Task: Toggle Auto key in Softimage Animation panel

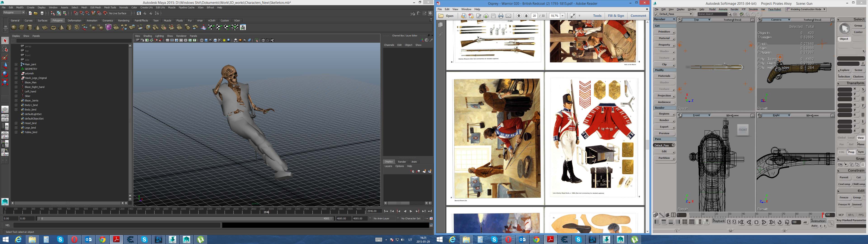Action: click(x=814, y=226)
